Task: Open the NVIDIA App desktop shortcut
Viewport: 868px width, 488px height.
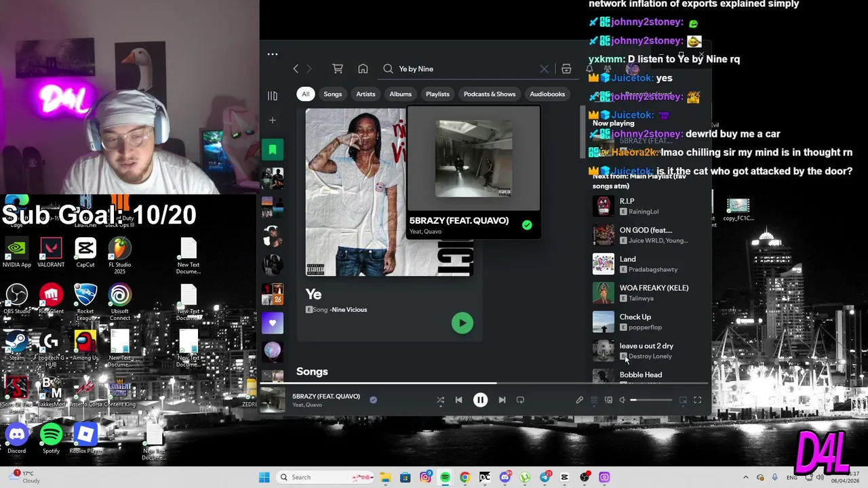Action: [x=16, y=253]
